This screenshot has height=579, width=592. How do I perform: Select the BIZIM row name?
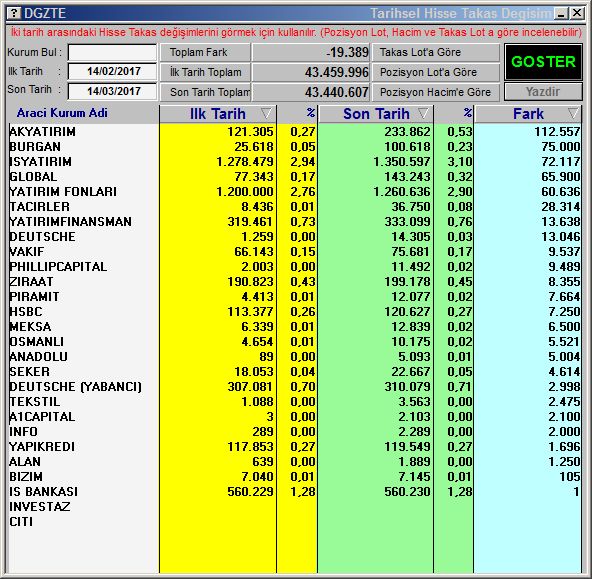click(x=26, y=477)
